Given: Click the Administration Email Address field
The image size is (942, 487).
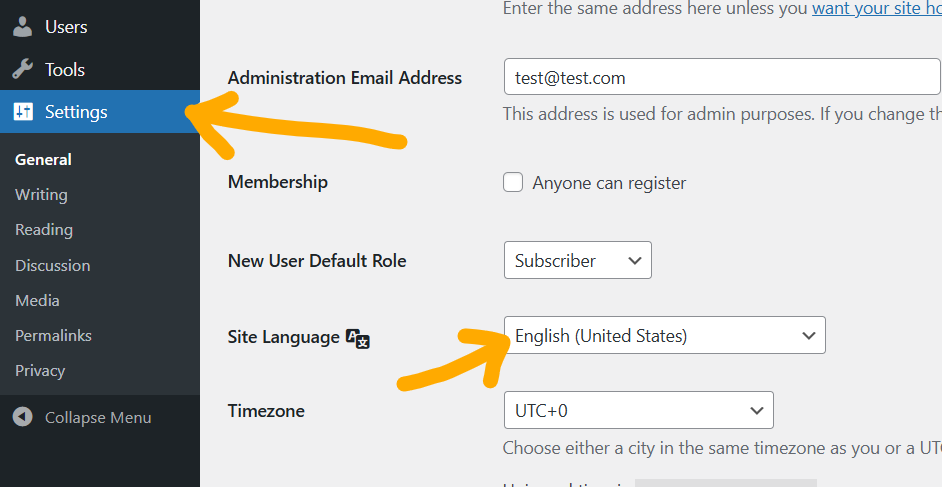Looking at the screenshot, I should (x=720, y=77).
